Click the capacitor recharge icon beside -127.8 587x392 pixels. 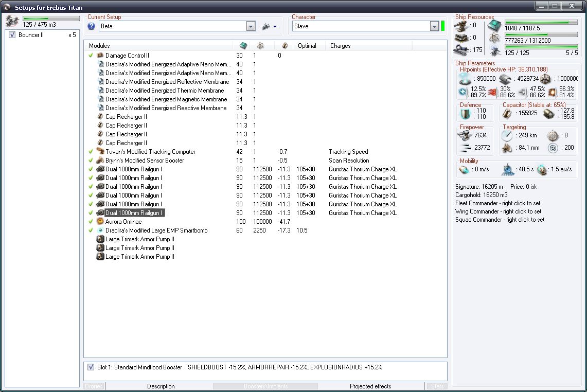coord(548,114)
